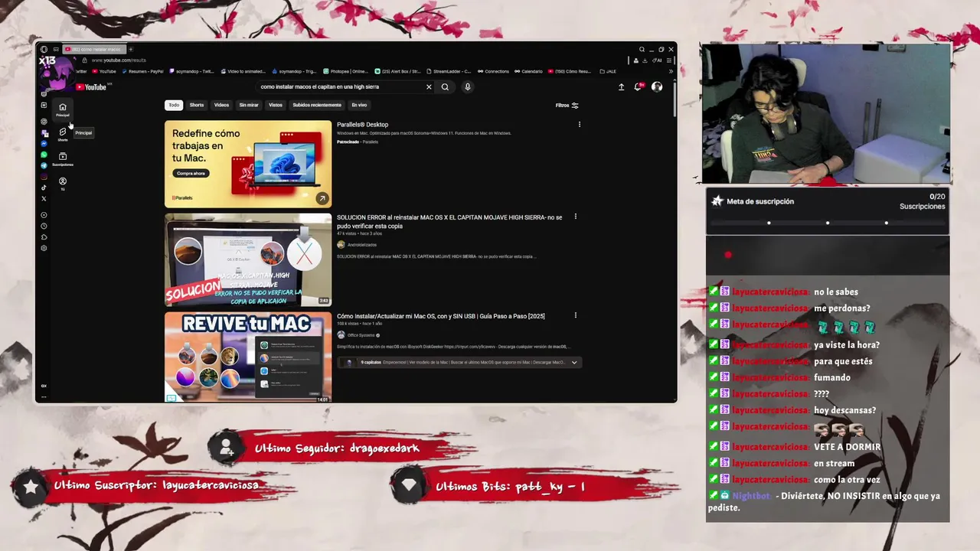The image size is (980, 551).
Task: Open more options for Cómo Instalar/Actualizar video
Action: point(576,315)
